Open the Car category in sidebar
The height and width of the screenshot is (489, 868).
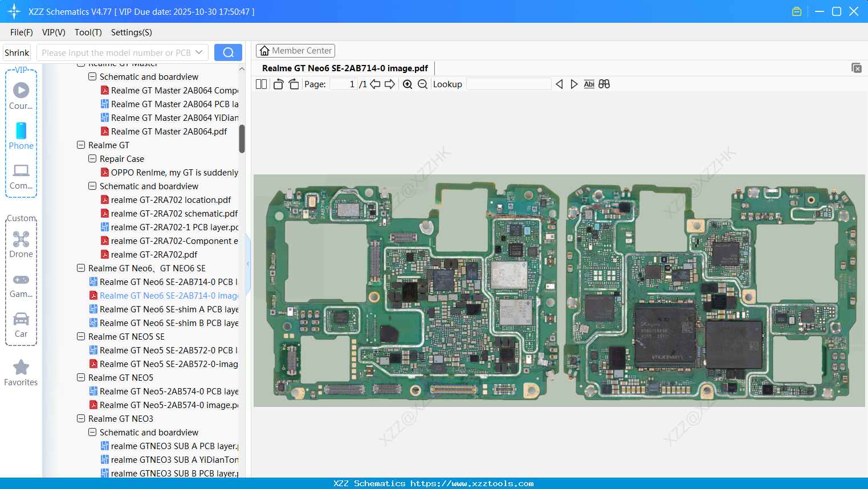pyautogui.click(x=21, y=324)
